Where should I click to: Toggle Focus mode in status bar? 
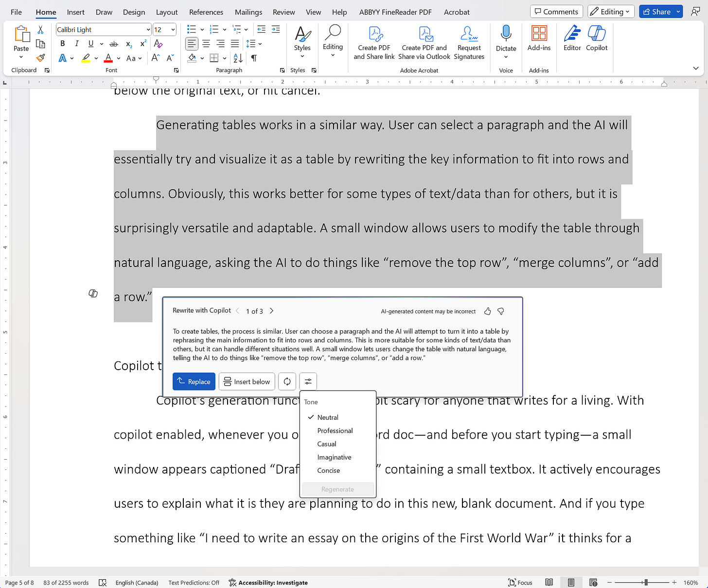tap(520, 582)
